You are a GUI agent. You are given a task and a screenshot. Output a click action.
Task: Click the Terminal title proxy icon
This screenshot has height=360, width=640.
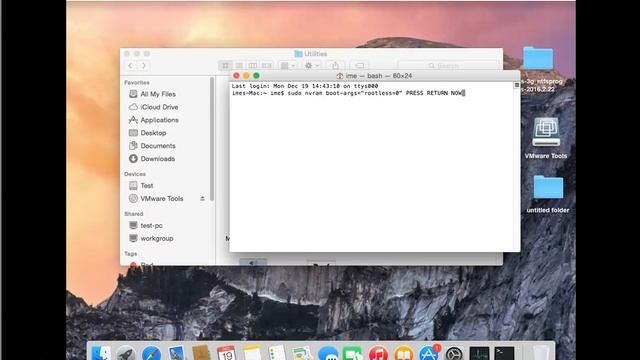[339, 76]
